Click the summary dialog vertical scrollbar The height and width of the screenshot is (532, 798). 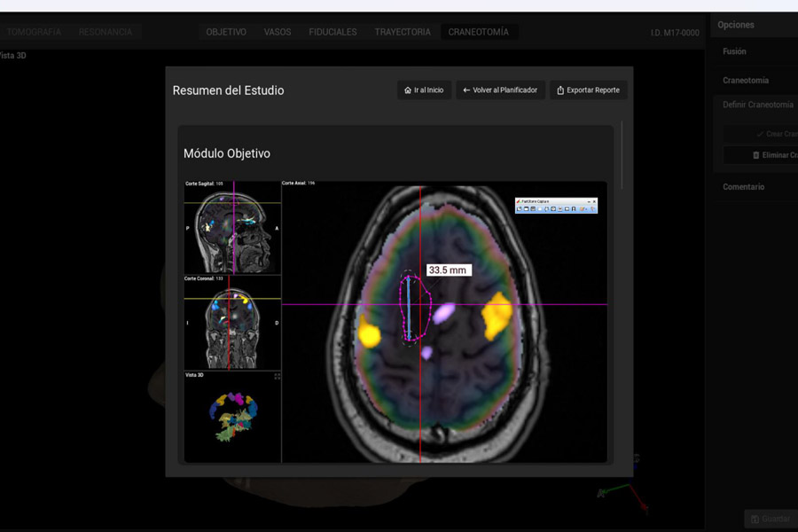tap(622, 155)
